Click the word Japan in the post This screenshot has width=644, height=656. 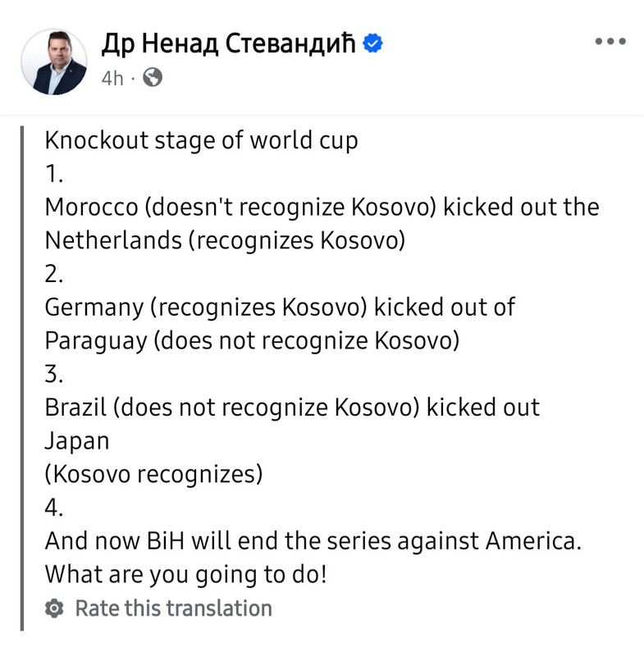[77, 441]
